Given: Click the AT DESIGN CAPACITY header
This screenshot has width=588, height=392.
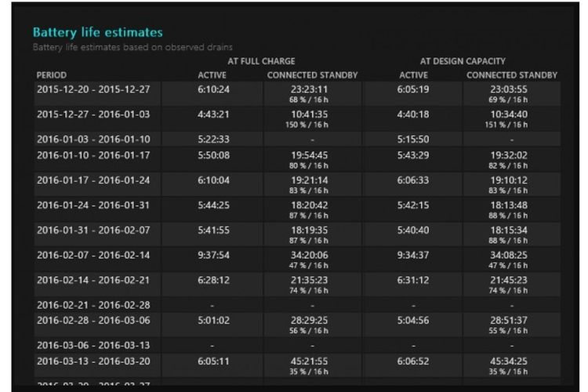Looking at the screenshot, I should coord(462,61).
